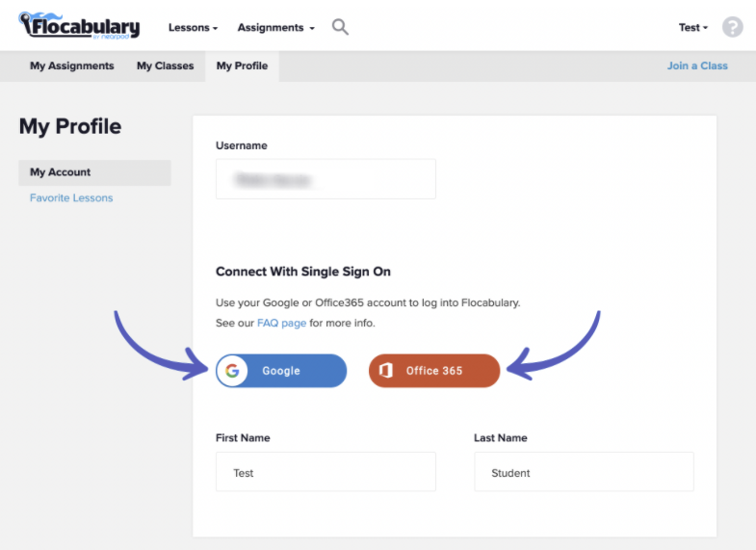Open the search magnifier icon
The image size is (756, 550).
(340, 27)
